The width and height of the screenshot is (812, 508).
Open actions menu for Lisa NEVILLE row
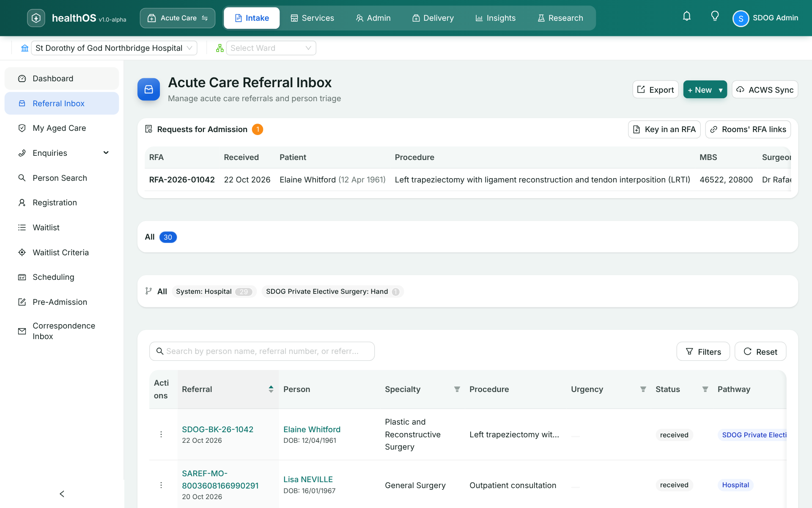pyautogui.click(x=161, y=485)
